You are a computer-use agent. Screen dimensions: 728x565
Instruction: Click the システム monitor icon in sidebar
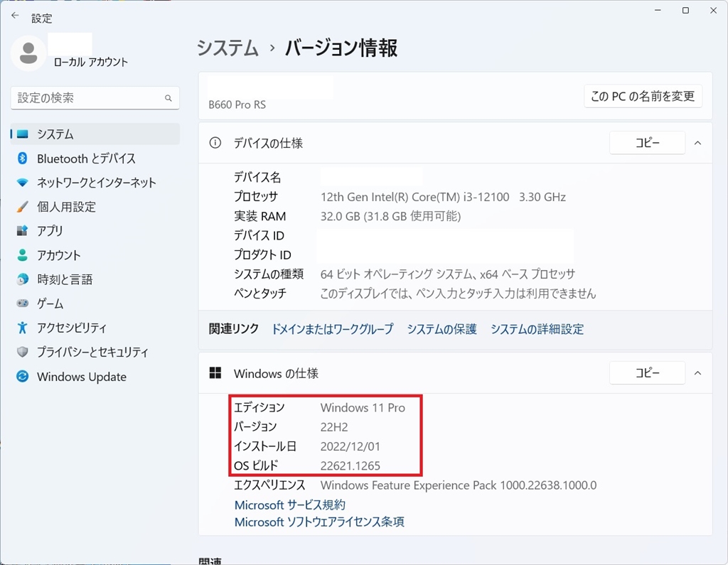coord(22,134)
